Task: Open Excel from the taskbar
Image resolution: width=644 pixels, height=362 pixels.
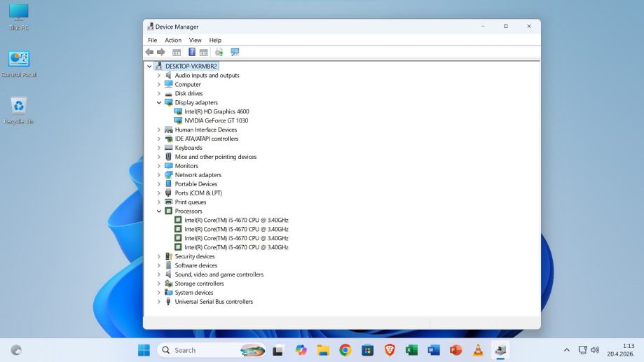Action: coord(411,350)
